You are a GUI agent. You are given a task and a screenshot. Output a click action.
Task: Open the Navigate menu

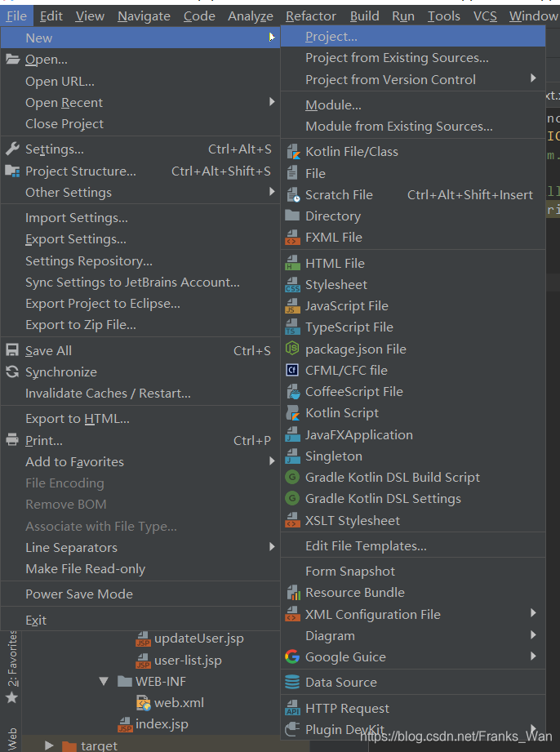(144, 16)
